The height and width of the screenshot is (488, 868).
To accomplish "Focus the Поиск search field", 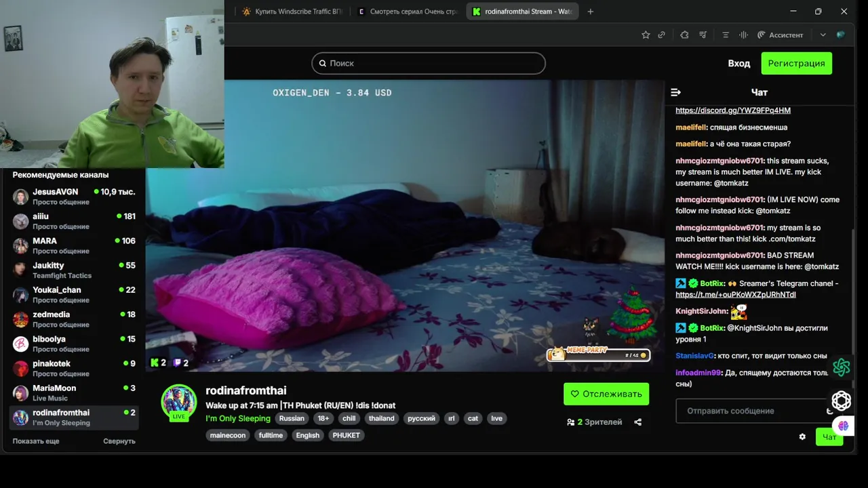I will (429, 63).
